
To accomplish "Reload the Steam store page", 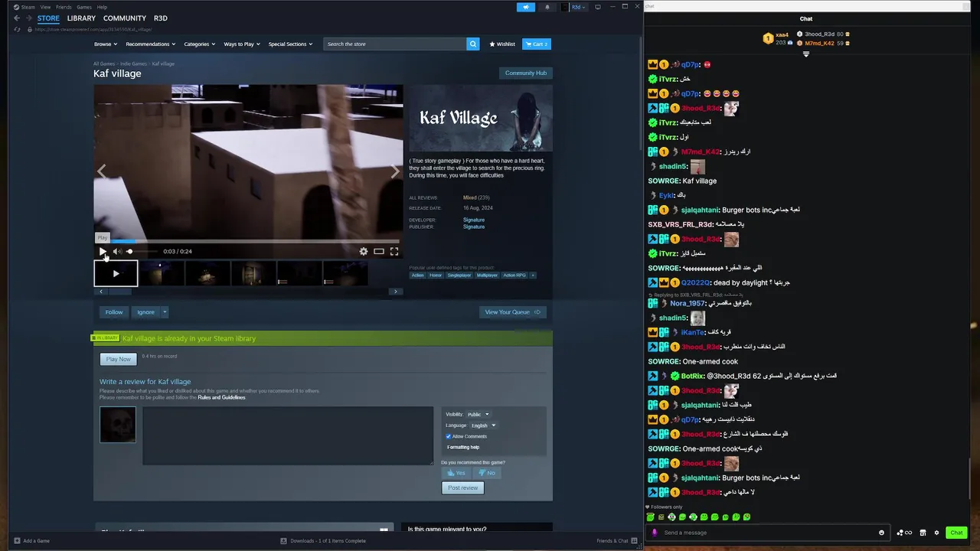I will pyautogui.click(x=18, y=29).
